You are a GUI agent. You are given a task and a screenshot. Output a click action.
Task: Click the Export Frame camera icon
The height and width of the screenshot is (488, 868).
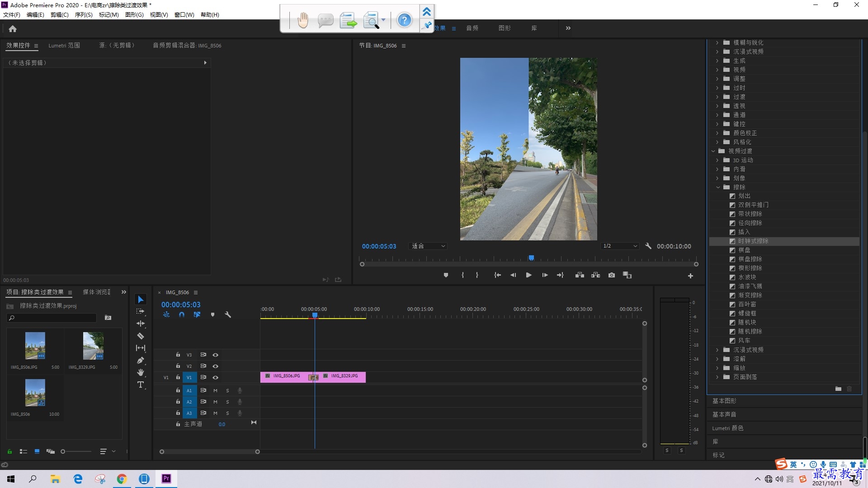tap(612, 275)
